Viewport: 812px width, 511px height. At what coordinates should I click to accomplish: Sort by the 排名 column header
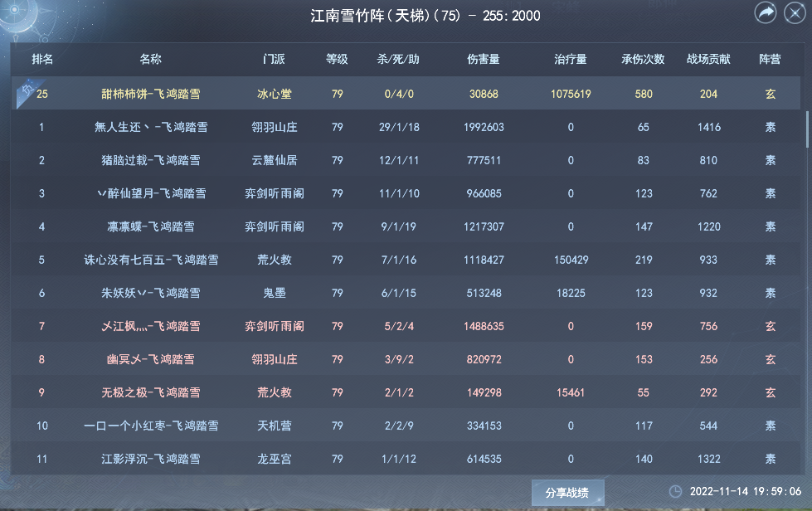point(42,59)
